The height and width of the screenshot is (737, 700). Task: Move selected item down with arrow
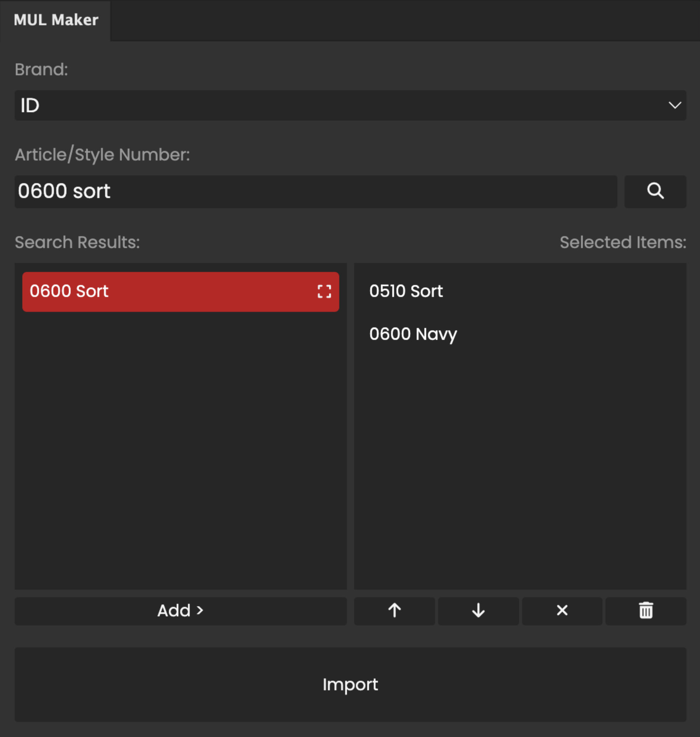point(478,611)
